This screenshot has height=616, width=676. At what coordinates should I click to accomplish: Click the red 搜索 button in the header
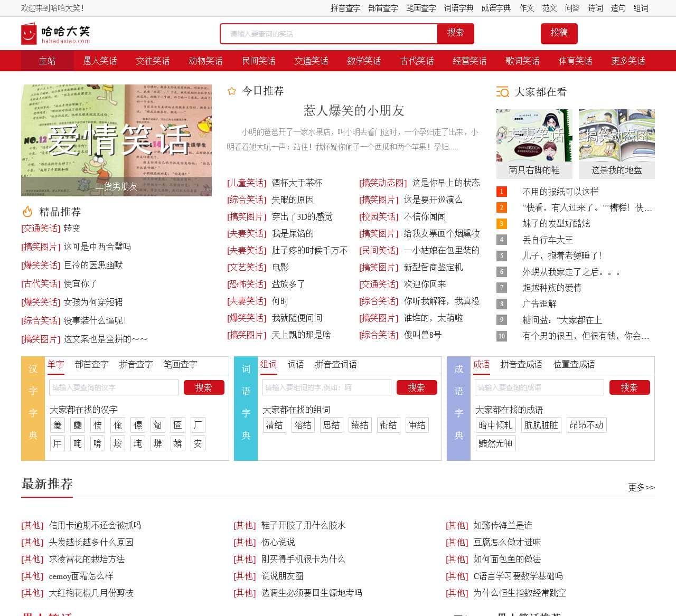pos(455,33)
